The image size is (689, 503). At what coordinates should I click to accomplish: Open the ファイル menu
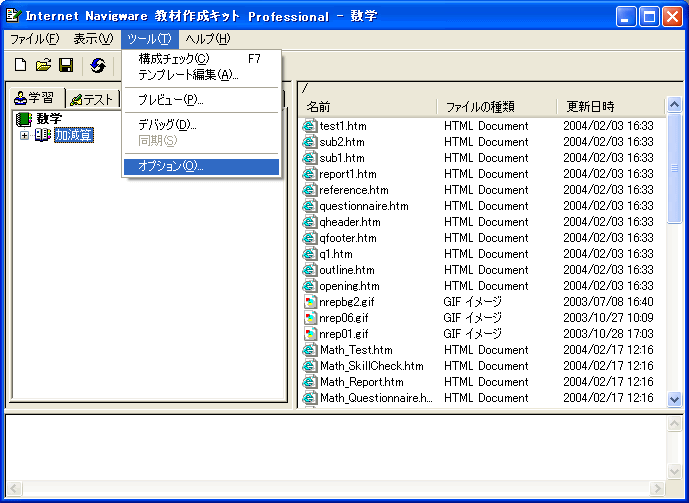tap(34, 39)
